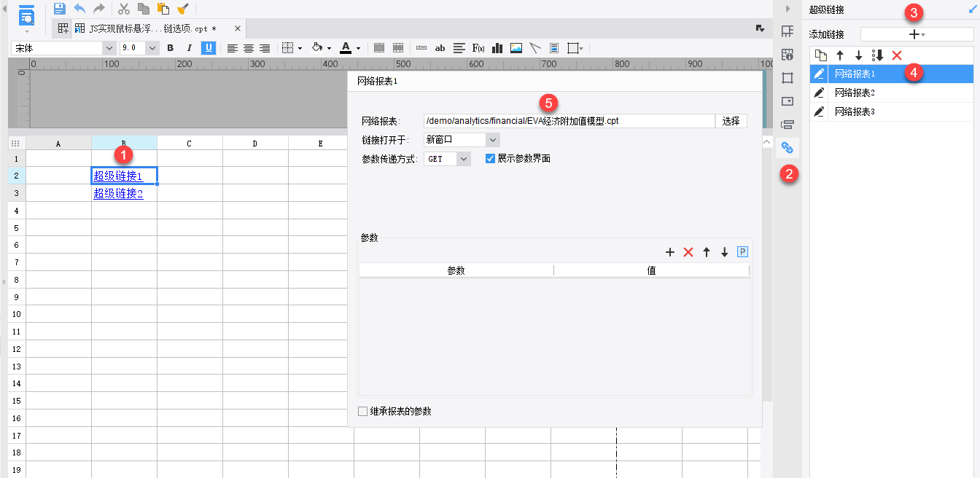The image size is (980, 478).
Task: Align text center
Action: pos(249,48)
